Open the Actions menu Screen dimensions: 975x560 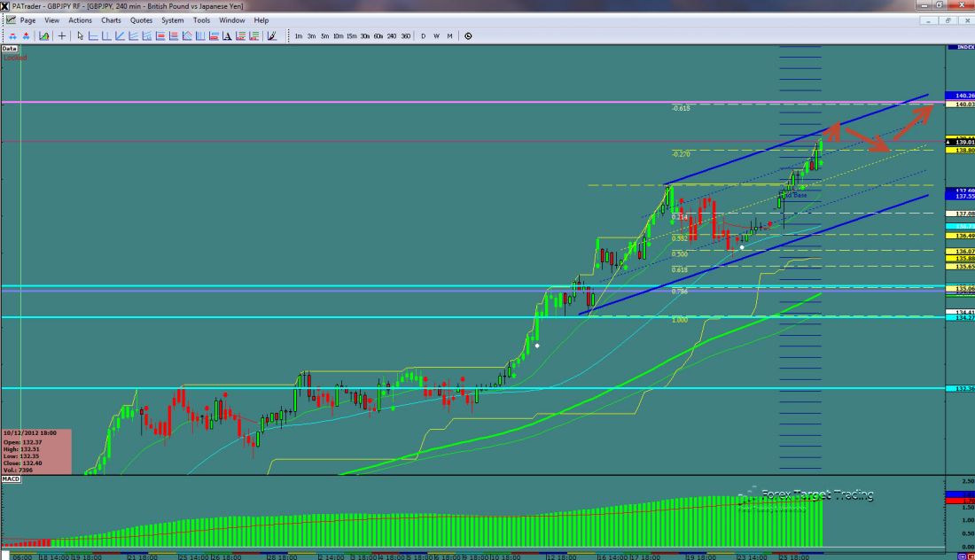[80, 19]
